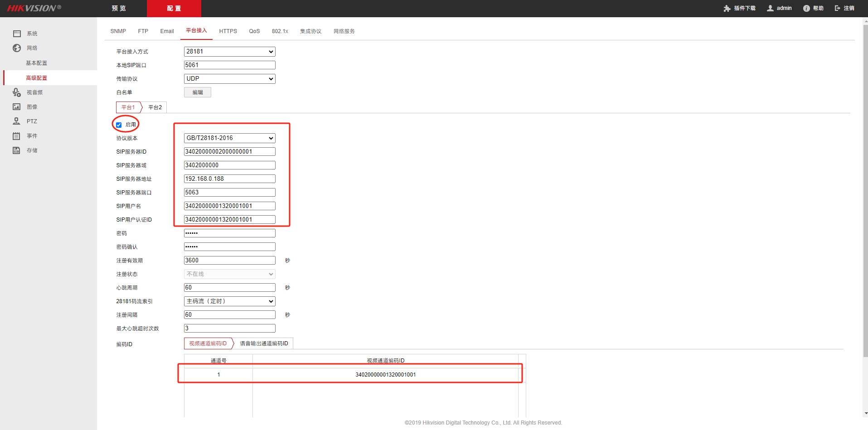
Task: Open the 28181码流索引 主码流 dropdown
Action: pos(230,301)
